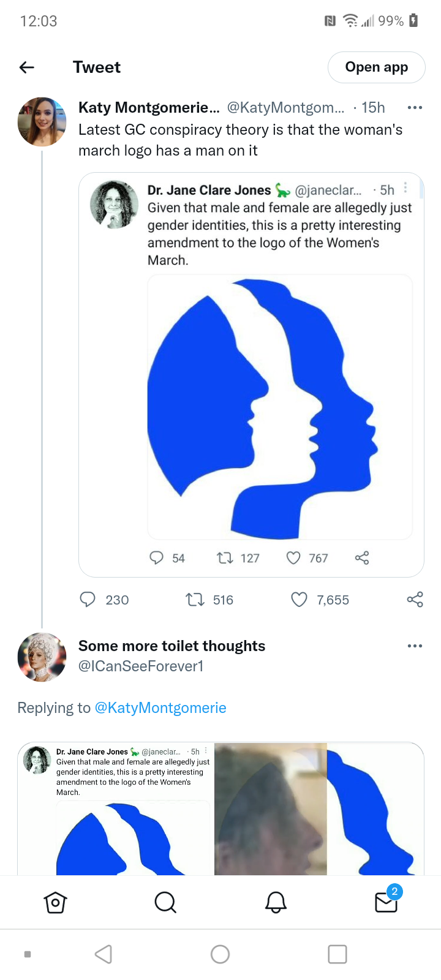
Task: Open the Search tab
Action: click(165, 902)
